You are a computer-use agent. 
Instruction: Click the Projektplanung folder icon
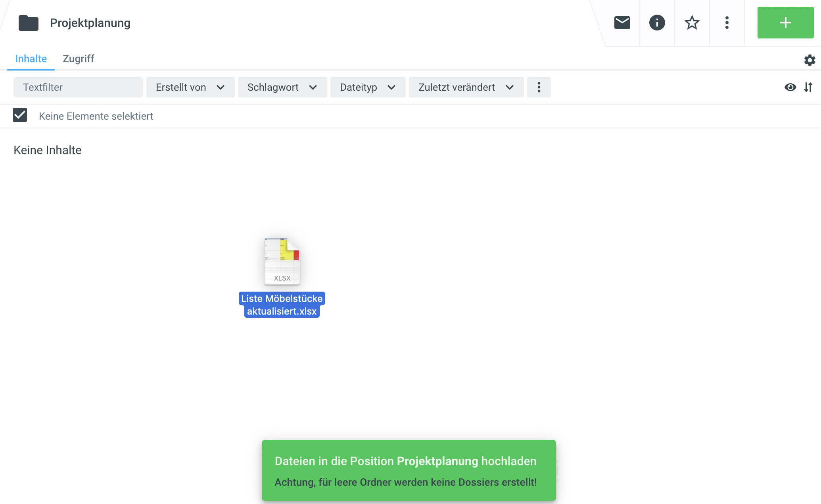pyautogui.click(x=29, y=23)
